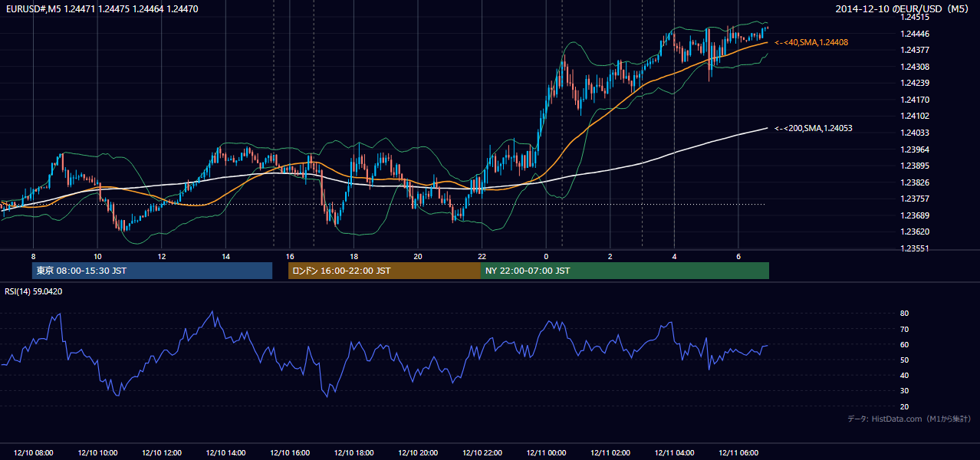
Task: Click RSI level 30 on axis
Action: [904, 391]
